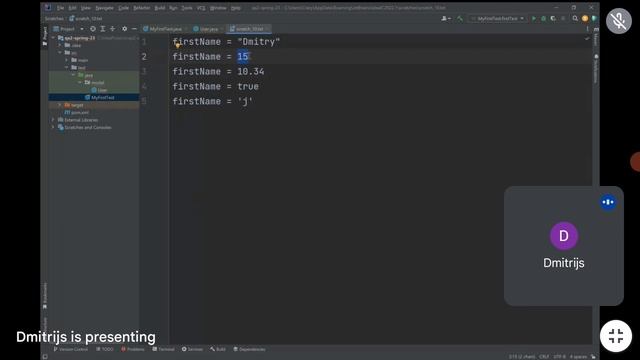
Task: Toggle the Bookmarks side tab
Action: (x=45, y=296)
